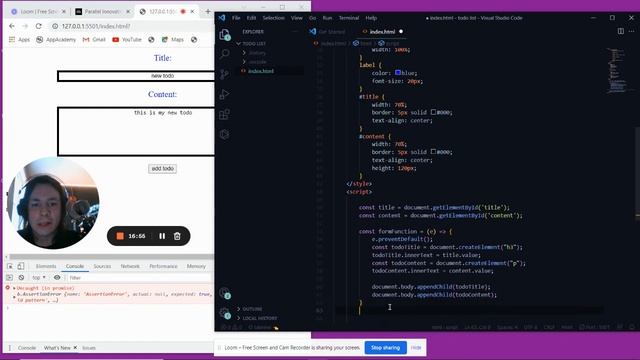
Task: Open the YouTube bookmark
Action: [127, 40]
